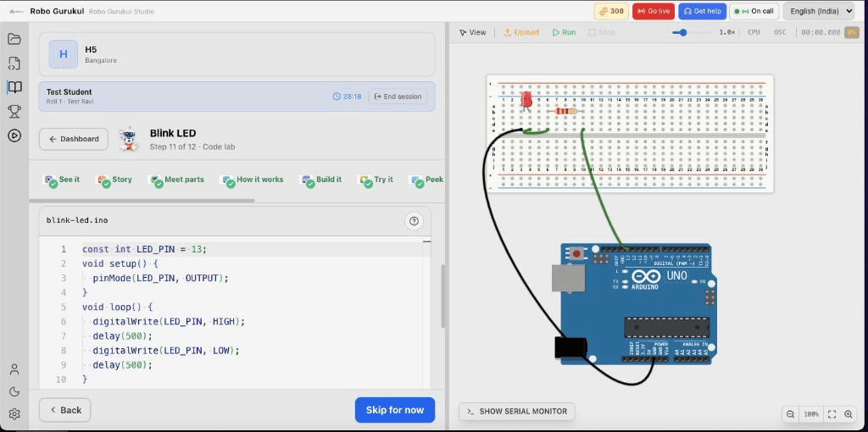The image size is (868, 432).
Task: Click the gamepad icon in simulator toolbar
Action: pyautogui.click(x=851, y=33)
